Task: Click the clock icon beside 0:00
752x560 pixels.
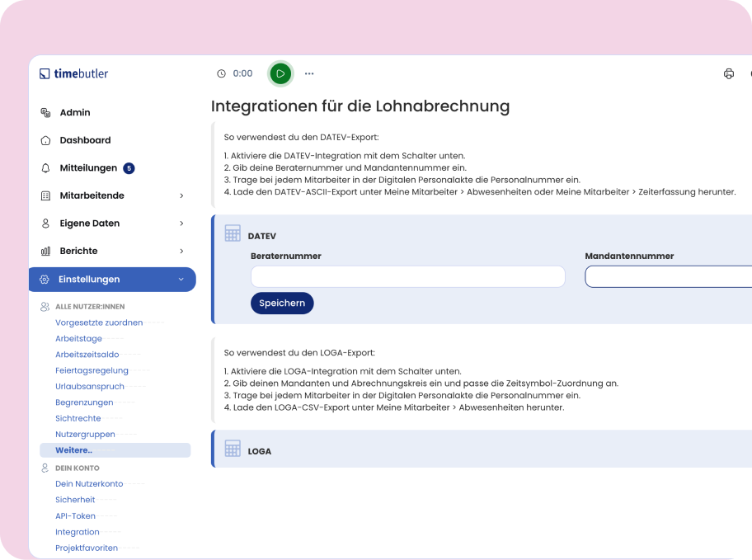Action: [221, 73]
